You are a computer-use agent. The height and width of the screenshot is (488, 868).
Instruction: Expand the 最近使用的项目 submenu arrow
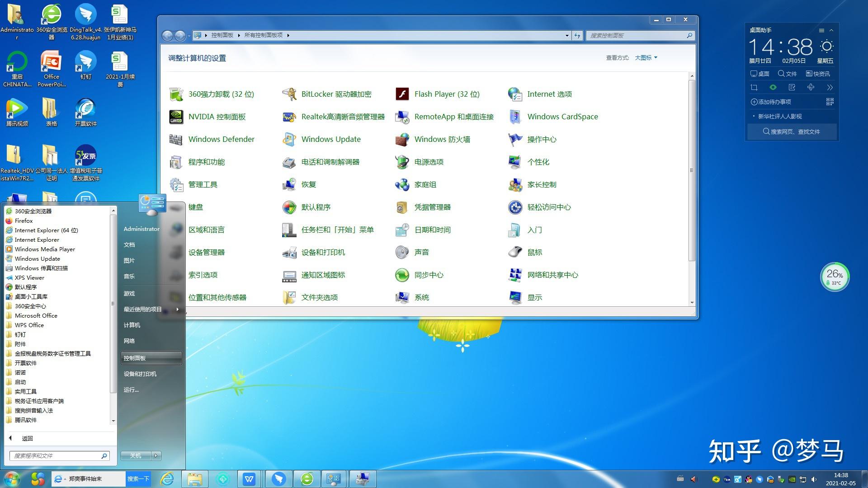[178, 309]
